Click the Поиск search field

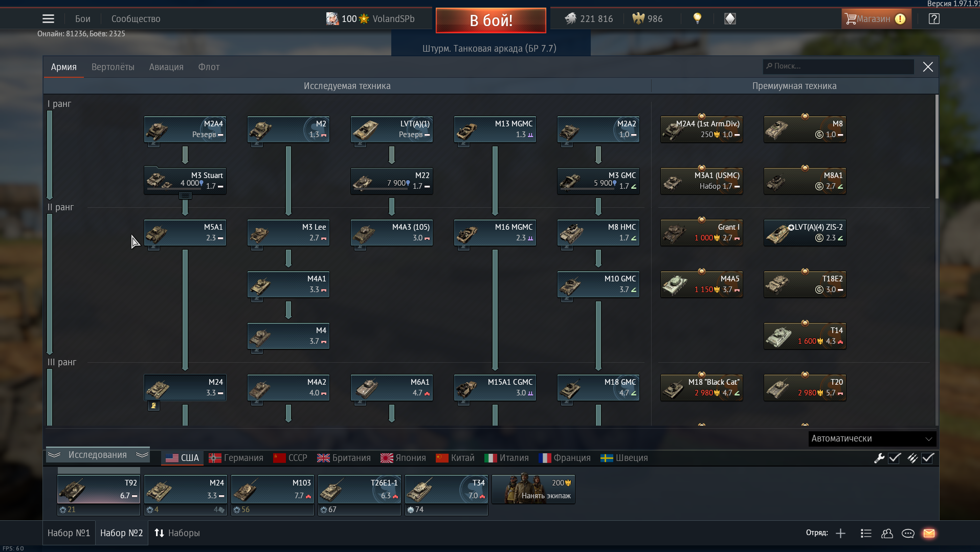[838, 67]
